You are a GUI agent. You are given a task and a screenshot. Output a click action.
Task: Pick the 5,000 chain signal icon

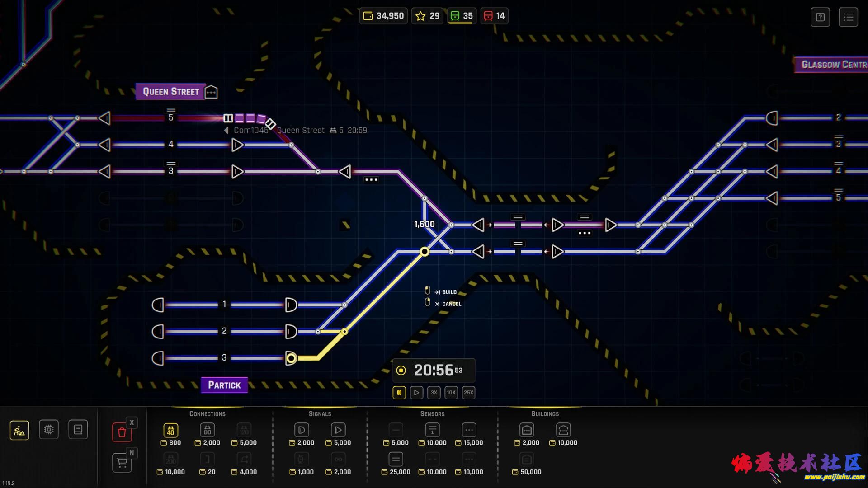(338, 430)
